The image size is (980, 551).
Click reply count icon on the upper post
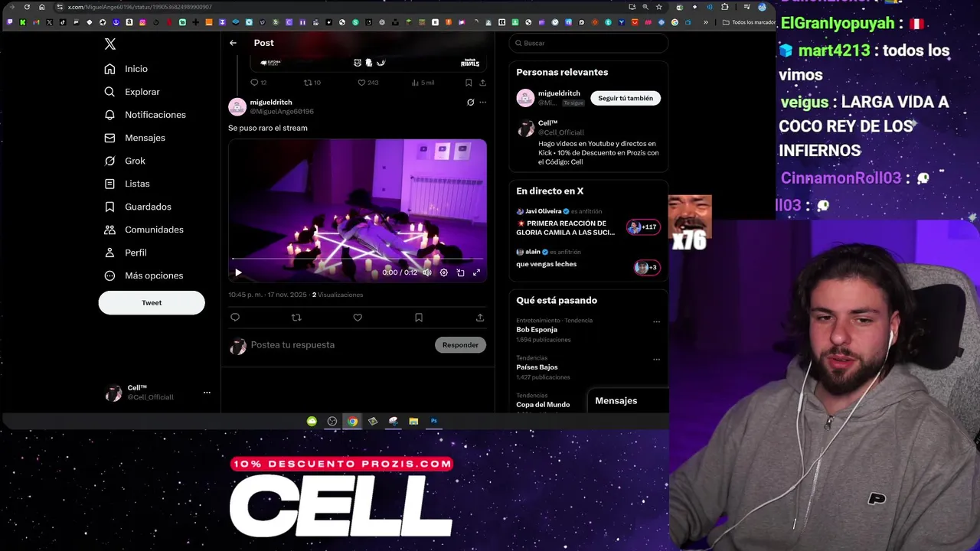point(254,83)
